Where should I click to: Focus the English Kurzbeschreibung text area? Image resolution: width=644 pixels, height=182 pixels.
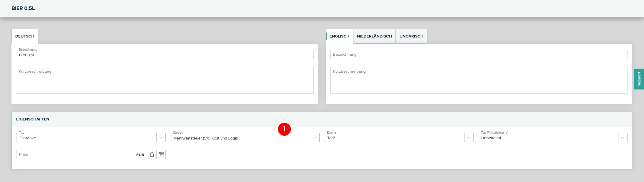click(x=479, y=80)
